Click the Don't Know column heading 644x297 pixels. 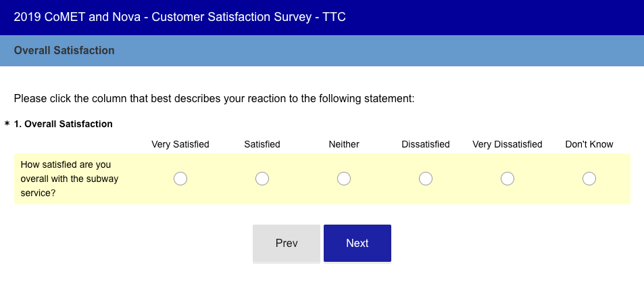coord(589,144)
